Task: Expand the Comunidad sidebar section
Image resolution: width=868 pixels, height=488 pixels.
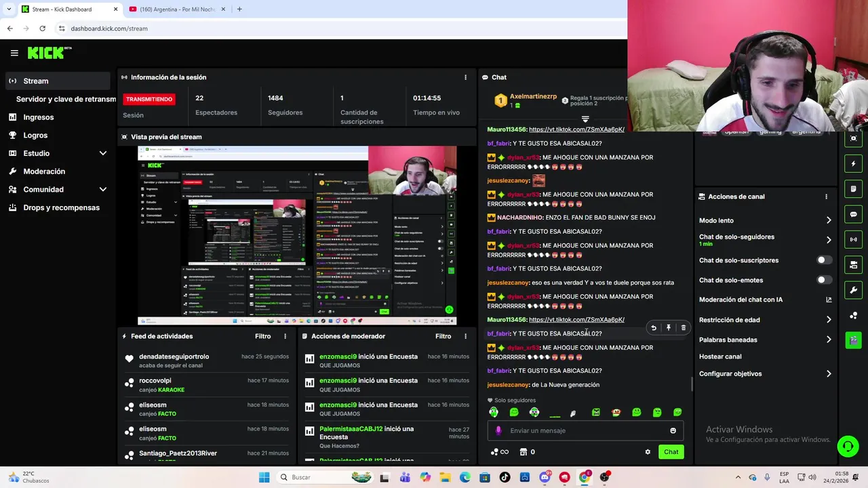Action: point(103,190)
